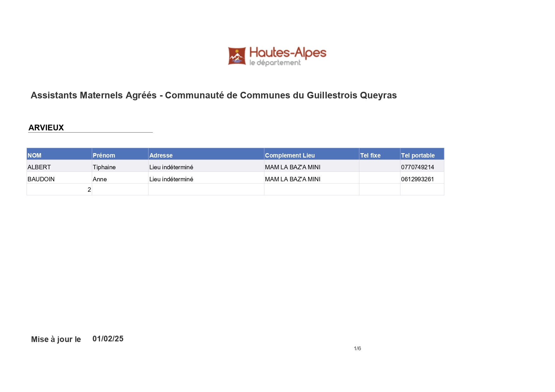Click the Prénom column header

tap(120, 154)
